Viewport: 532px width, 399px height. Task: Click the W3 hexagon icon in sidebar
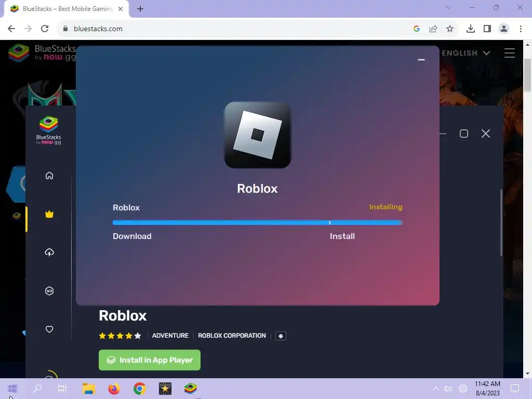[x=49, y=291]
